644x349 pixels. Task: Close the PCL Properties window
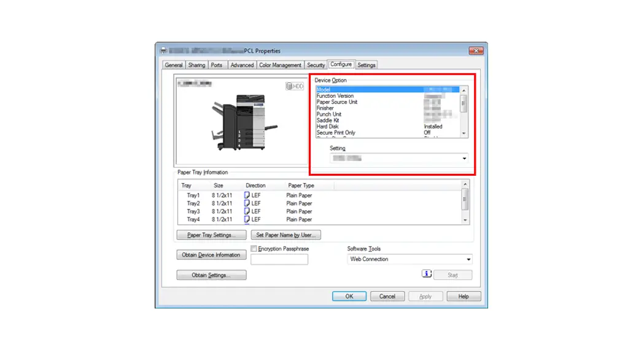point(476,50)
